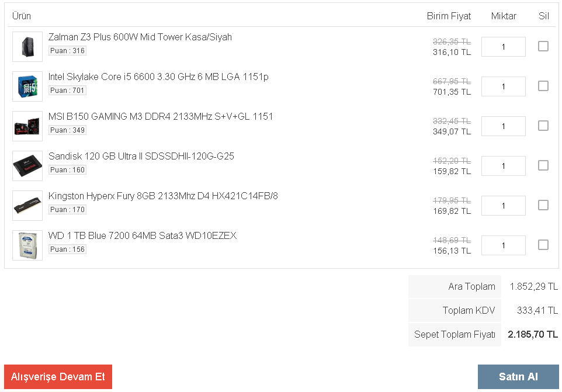Viewport: 562px width, 392px height.
Task: Select the Puan : 170 badge
Action: (67, 210)
